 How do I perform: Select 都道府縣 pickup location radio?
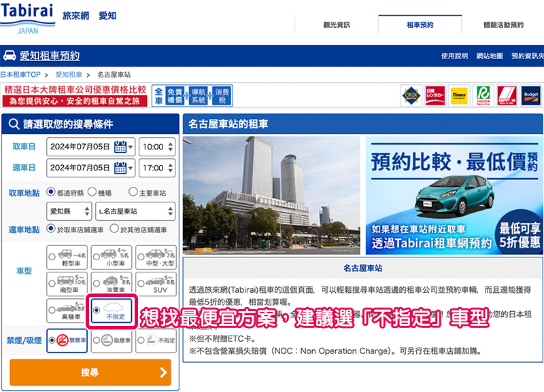[x=51, y=192]
